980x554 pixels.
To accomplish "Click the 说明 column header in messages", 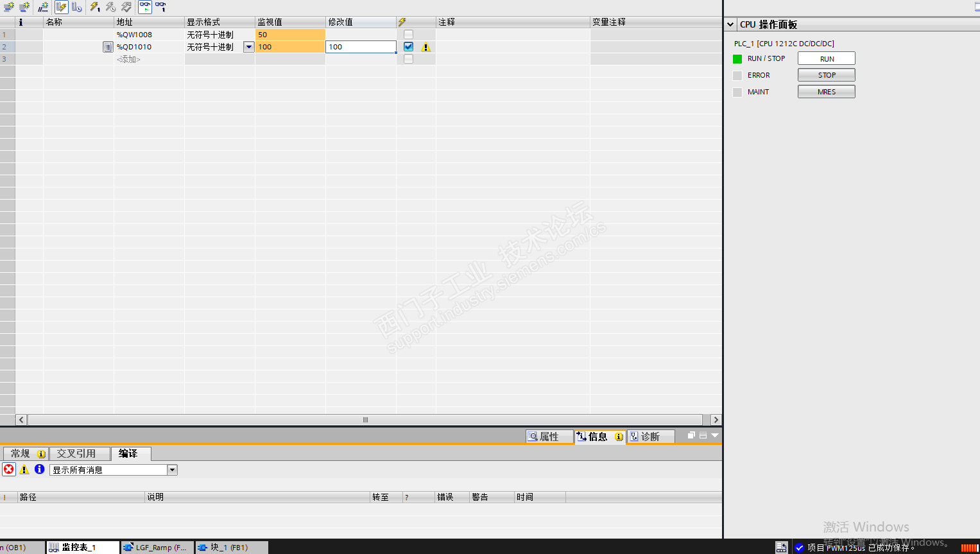I will click(x=257, y=497).
